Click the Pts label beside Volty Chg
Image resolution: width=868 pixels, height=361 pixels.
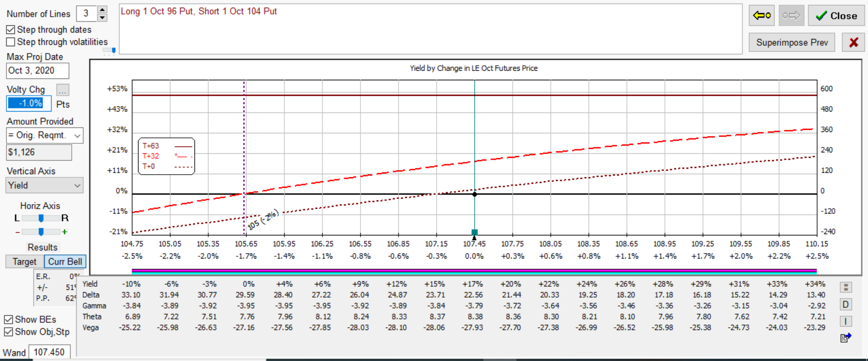click(63, 104)
